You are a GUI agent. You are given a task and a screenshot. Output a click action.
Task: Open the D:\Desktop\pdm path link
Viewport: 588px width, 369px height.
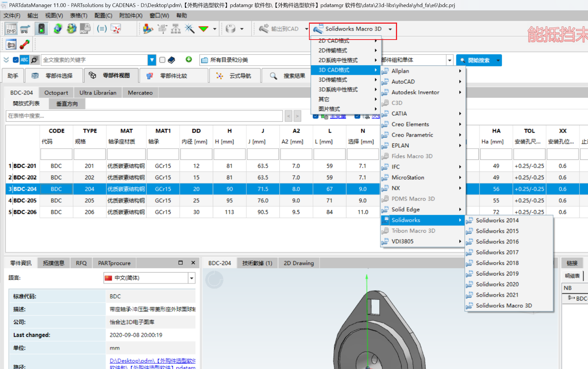click(x=152, y=364)
